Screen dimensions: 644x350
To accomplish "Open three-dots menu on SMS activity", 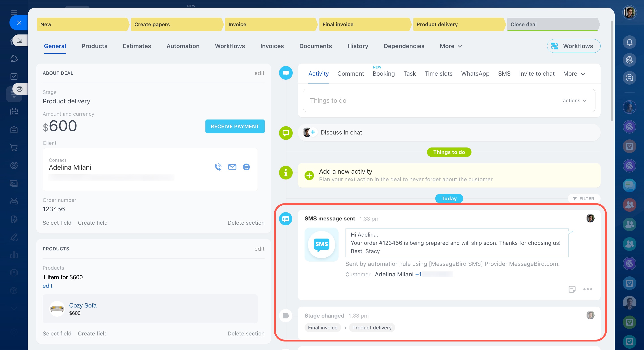I will click(x=588, y=289).
